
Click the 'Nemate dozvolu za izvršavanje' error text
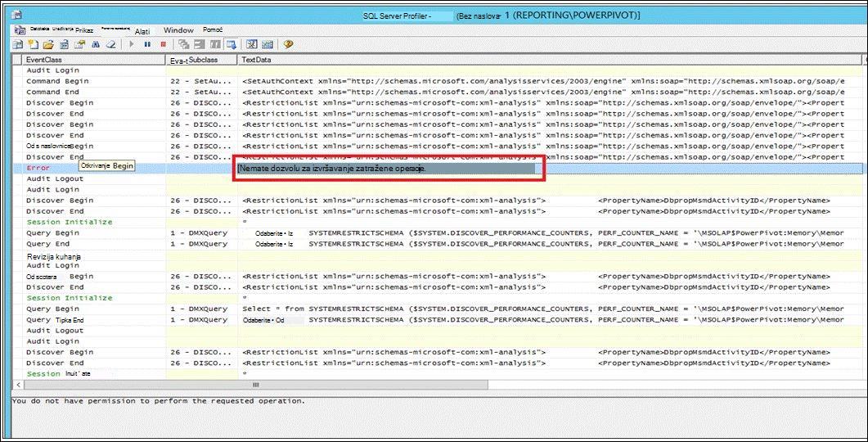(331, 169)
